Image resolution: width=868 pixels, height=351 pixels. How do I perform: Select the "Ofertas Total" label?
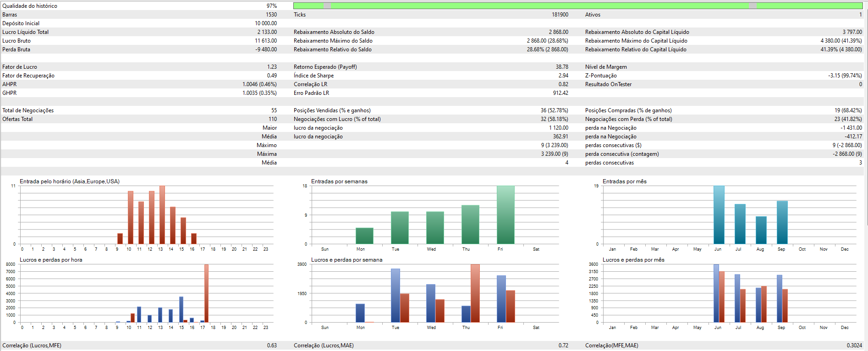(17, 119)
